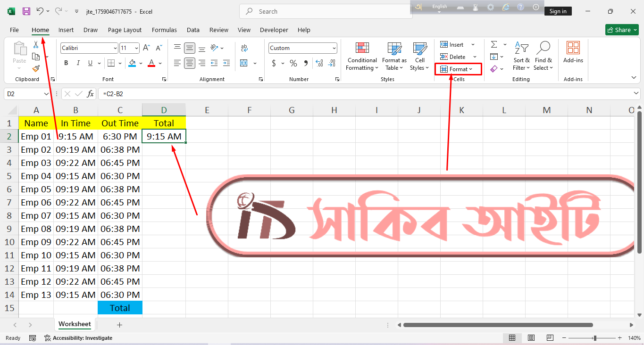Expand the Calibri font name dropdown
Screen dimensions: 644x345
[x=115, y=48]
